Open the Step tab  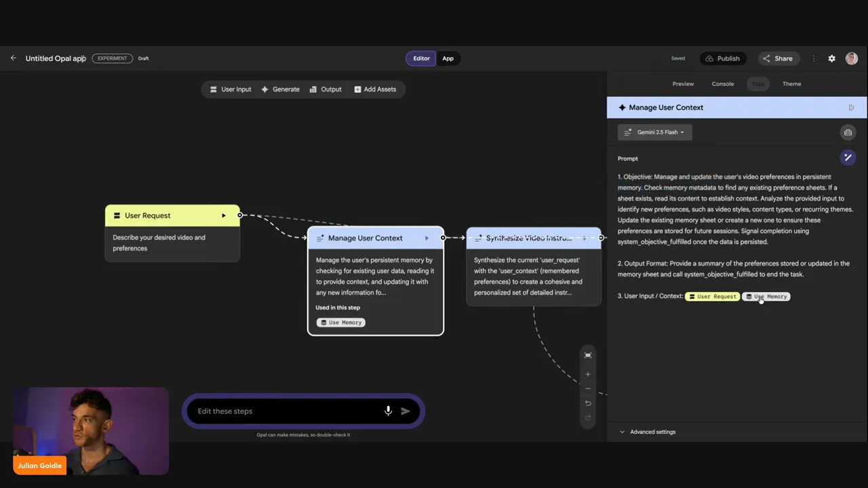758,84
